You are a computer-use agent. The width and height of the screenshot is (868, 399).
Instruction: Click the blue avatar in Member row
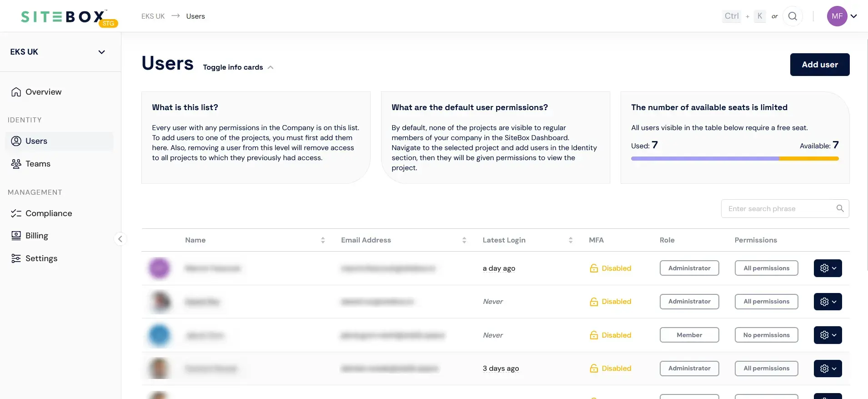159,335
